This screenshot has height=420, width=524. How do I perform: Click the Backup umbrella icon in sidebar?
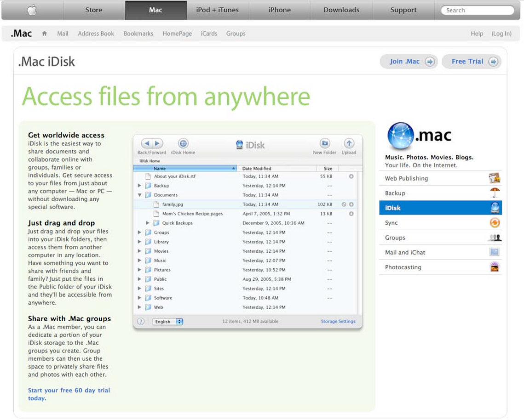point(495,193)
